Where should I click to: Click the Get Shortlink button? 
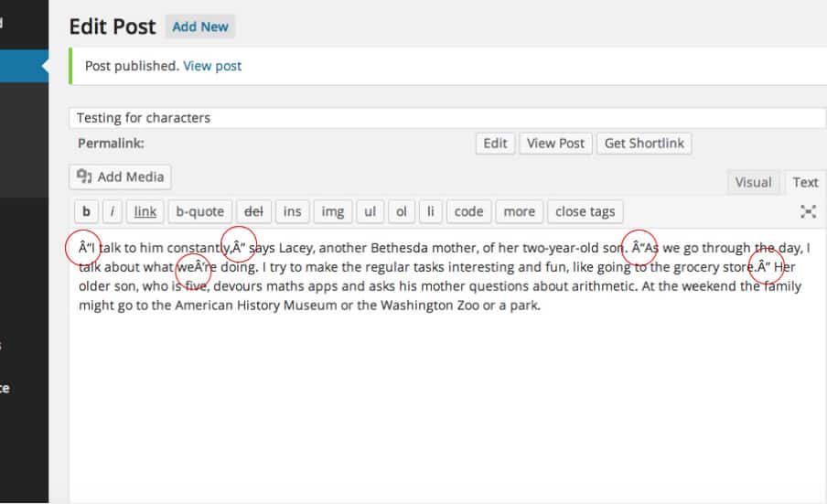click(644, 144)
